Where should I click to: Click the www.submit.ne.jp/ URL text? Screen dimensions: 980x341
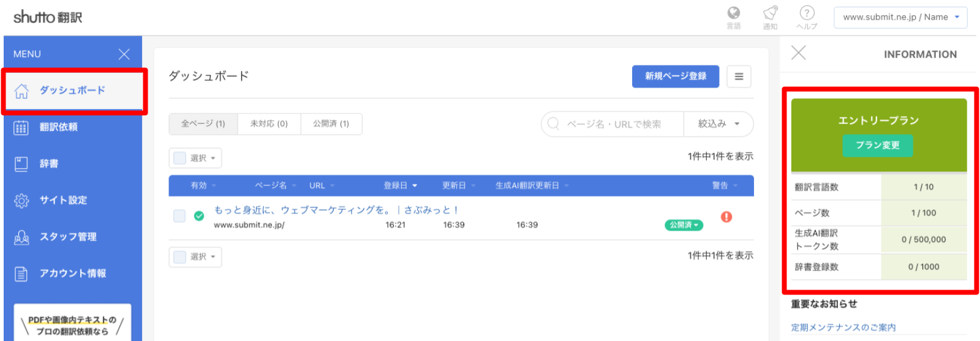coord(249,225)
